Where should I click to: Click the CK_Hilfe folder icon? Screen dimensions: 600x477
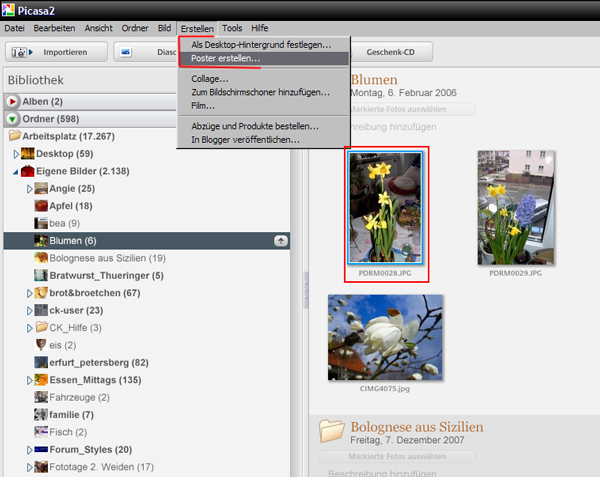click(41, 327)
